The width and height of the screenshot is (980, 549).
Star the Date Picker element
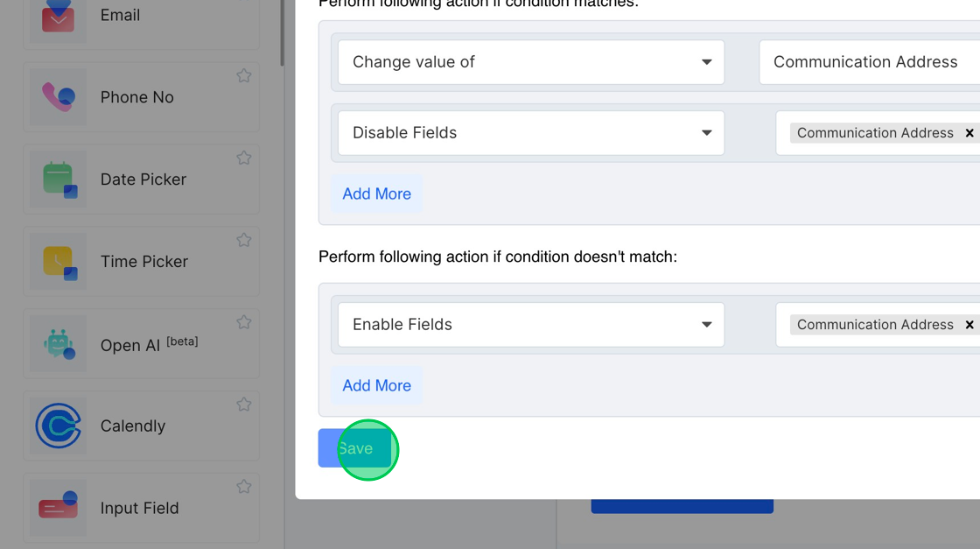click(x=244, y=158)
